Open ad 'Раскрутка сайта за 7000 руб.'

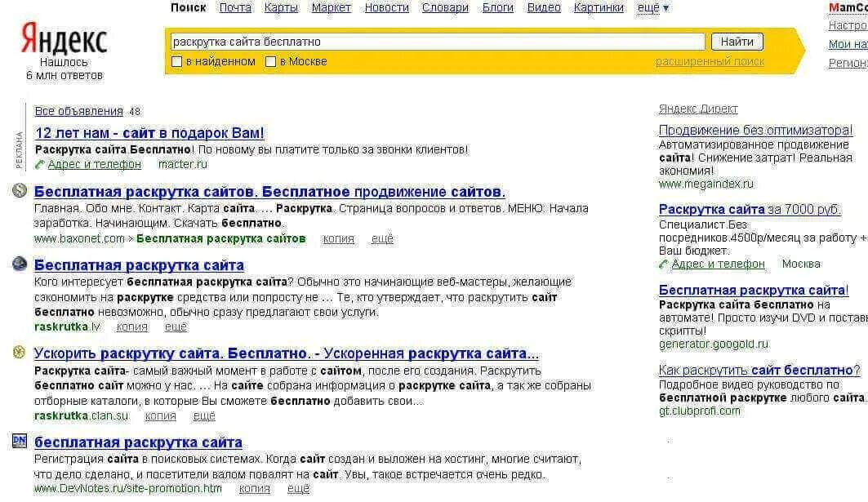(x=750, y=209)
